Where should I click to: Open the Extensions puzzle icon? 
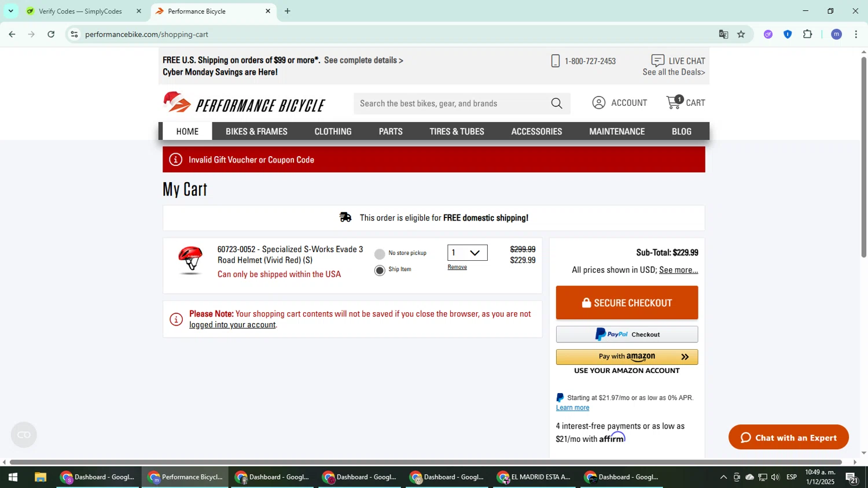[x=808, y=34]
